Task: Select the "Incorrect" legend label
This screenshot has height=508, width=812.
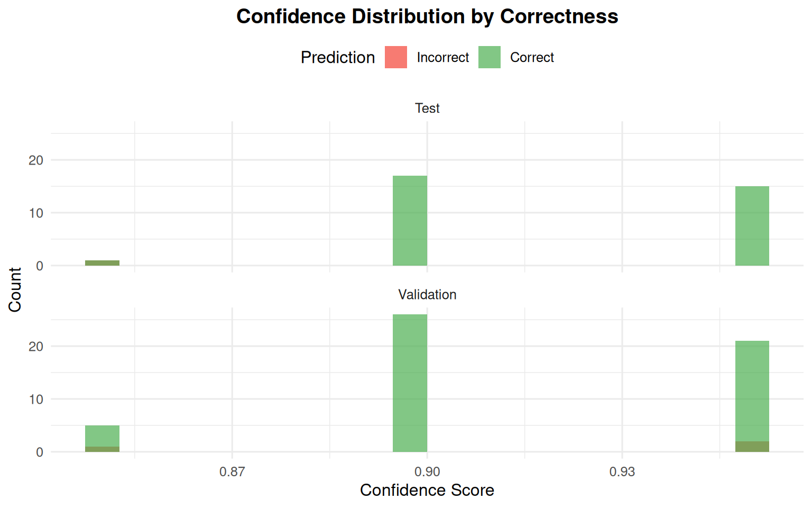Action: pyautogui.click(x=442, y=57)
